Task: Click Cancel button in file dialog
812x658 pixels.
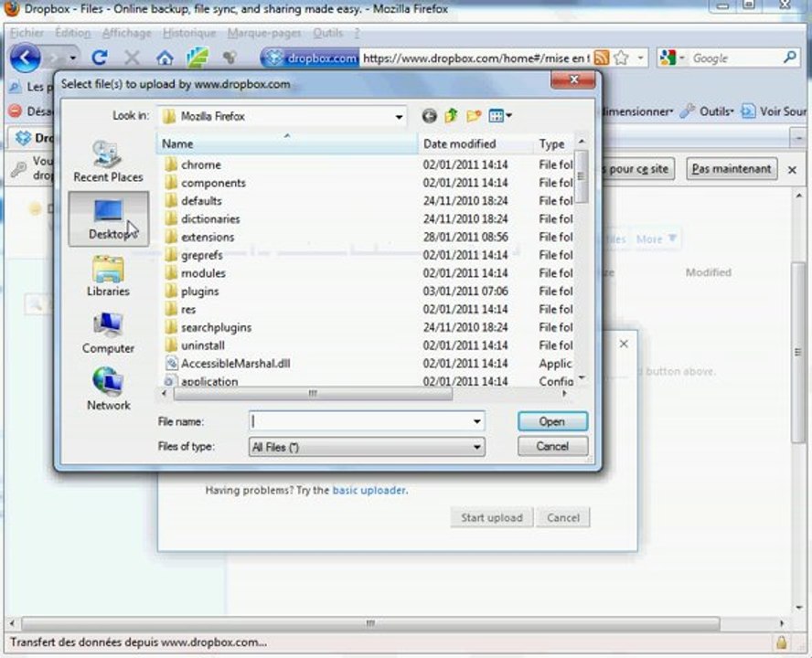Action: pos(552,446)
